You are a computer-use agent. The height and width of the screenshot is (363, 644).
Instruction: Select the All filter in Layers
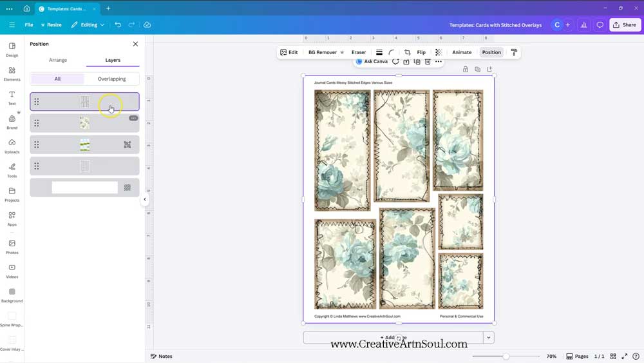pyautogui.click(x=57, y=79)
